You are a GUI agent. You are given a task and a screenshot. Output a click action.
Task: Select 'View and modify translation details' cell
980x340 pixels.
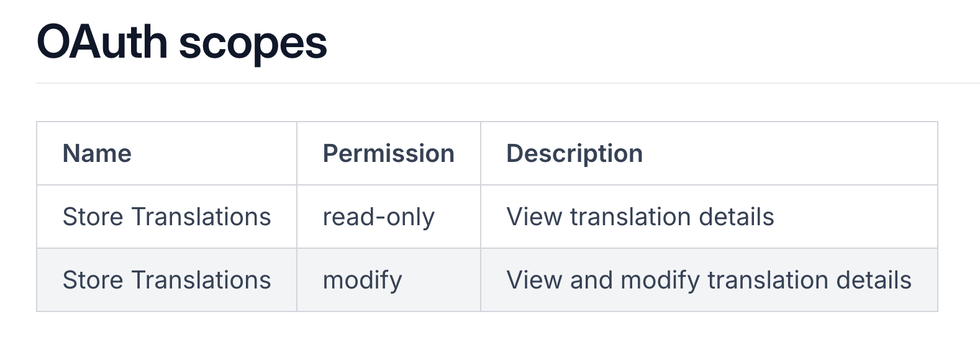709,280
